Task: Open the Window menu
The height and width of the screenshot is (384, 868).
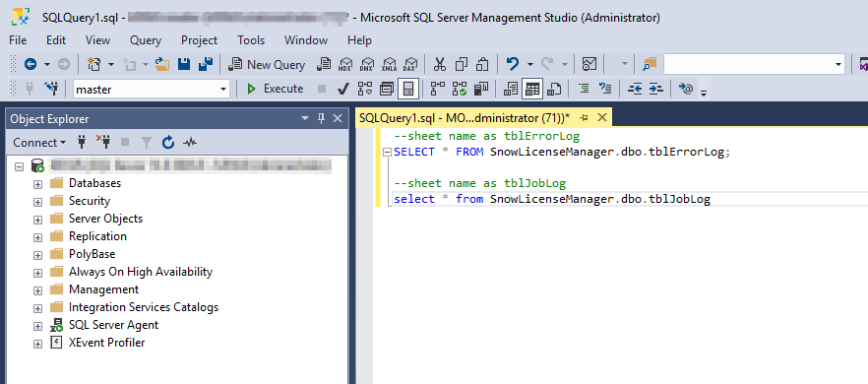Action: coord(306,40)
